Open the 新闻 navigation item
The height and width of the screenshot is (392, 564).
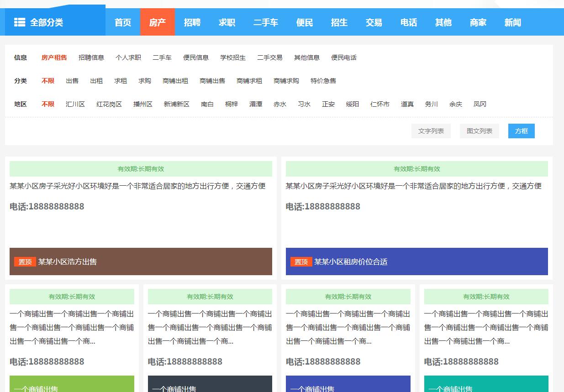512,22
